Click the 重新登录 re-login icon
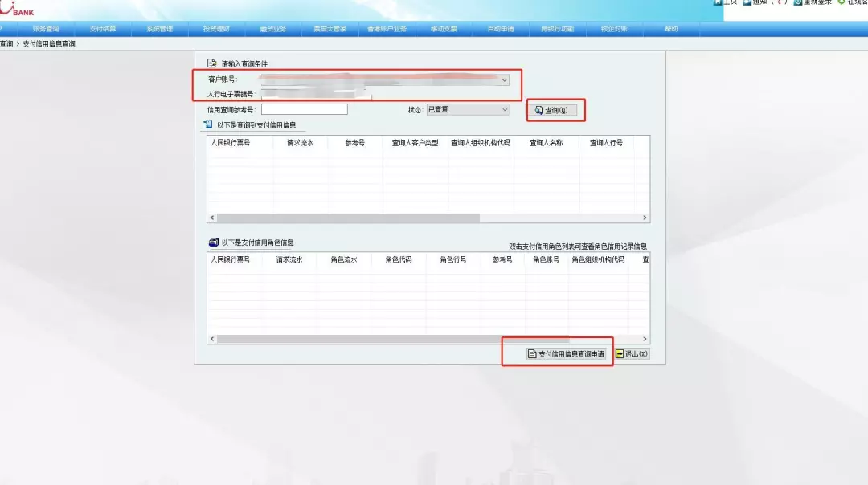This screenshot has width=868, height=485. tap(797, 2)
